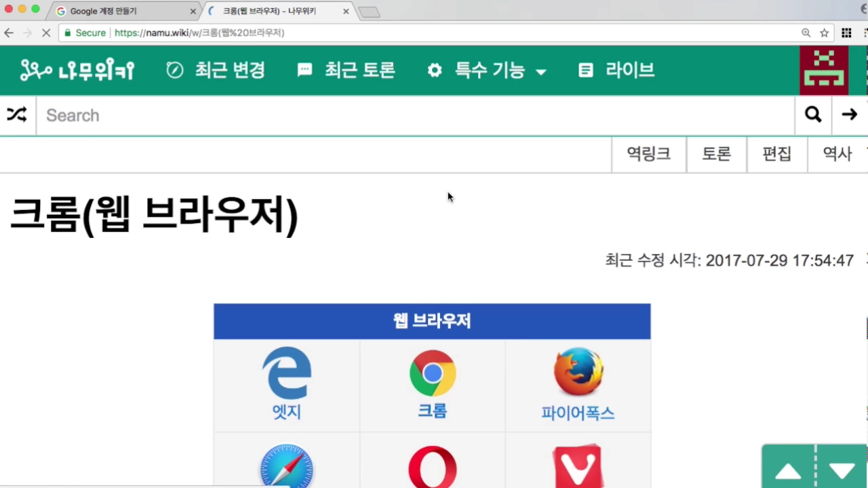868x488 pixels.
Task: Stop loading the page with X button
Action: pos(46,33)
